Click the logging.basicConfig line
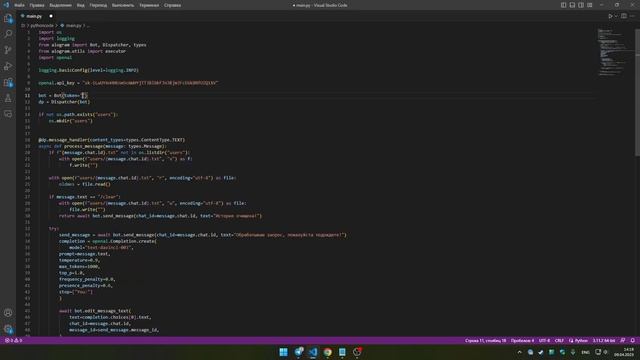 coord(89,70)
